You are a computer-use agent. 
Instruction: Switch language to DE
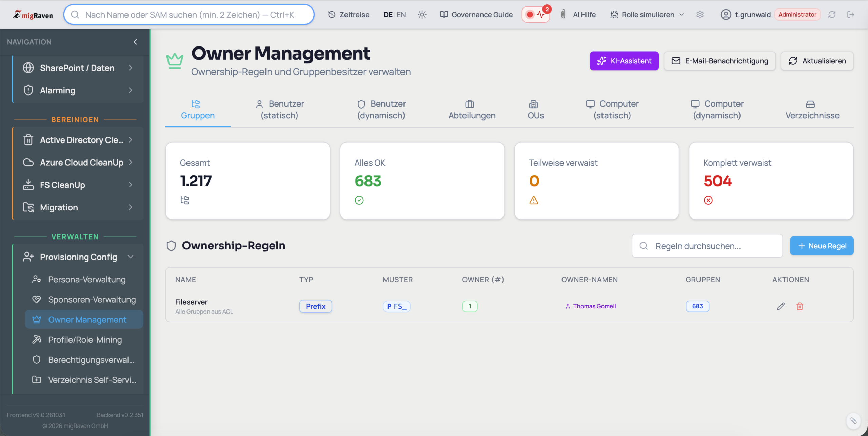[388, 15]
